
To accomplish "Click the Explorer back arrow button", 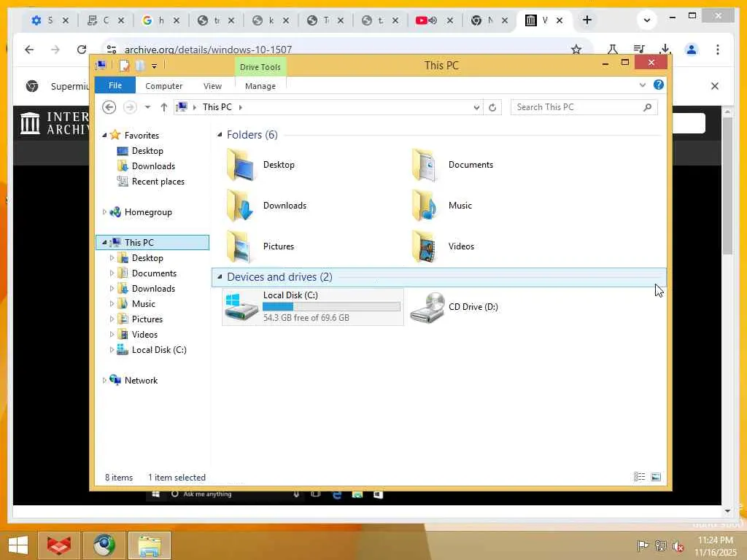I will [x=109, y=107].
